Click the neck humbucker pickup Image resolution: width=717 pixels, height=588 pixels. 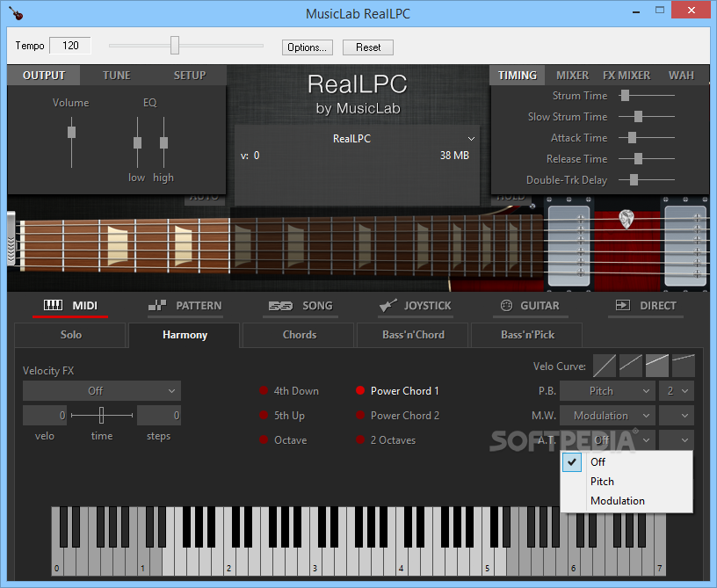(569, 245)
